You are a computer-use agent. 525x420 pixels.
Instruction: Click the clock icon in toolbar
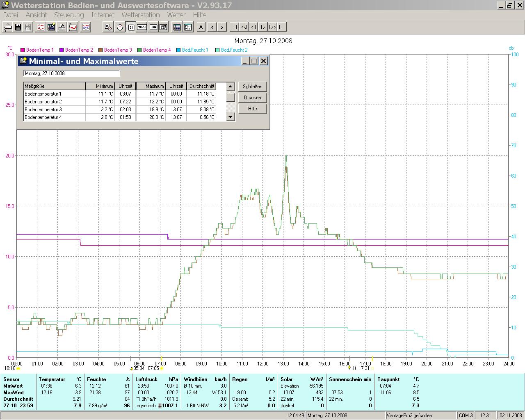120,27
